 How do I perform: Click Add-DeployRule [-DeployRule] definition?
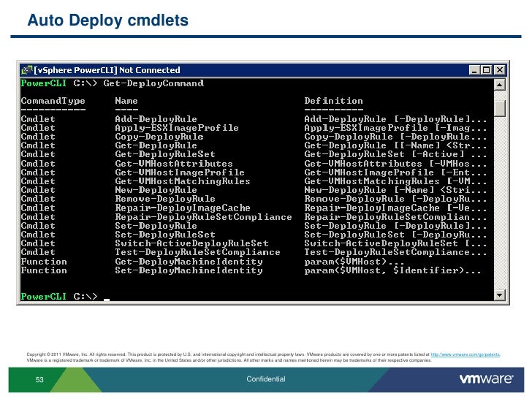click(x=395, y=119)
